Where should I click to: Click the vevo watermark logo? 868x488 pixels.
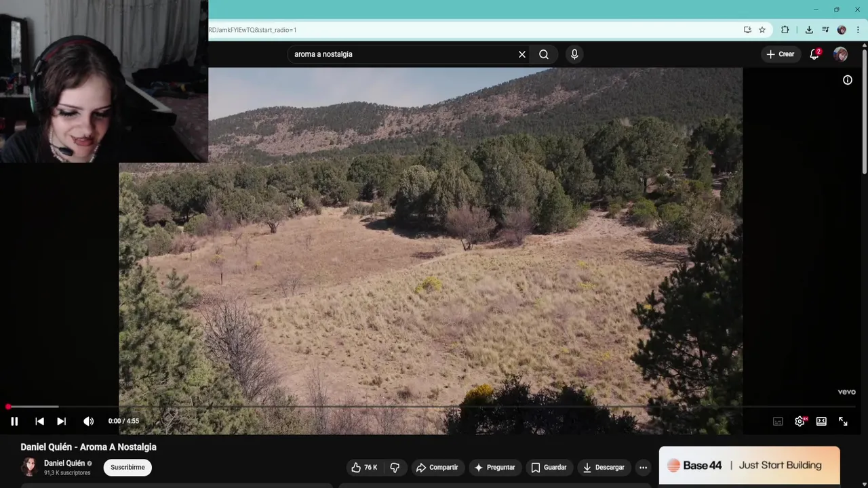coord(846,392)
